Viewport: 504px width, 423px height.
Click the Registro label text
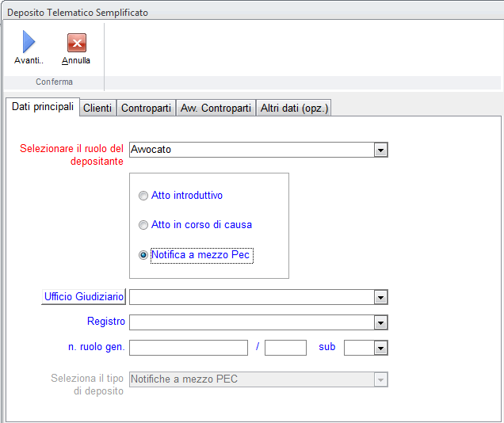tap(106, 321)
